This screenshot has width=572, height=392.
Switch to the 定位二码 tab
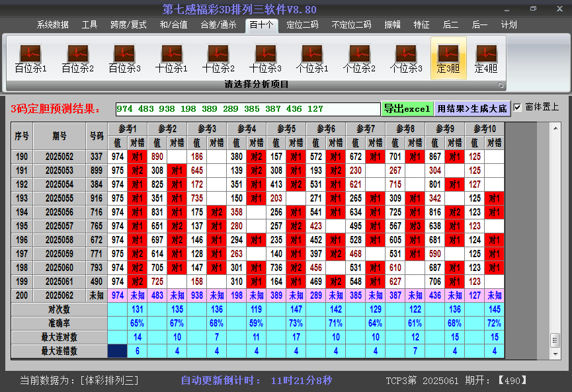coord(302,25)
